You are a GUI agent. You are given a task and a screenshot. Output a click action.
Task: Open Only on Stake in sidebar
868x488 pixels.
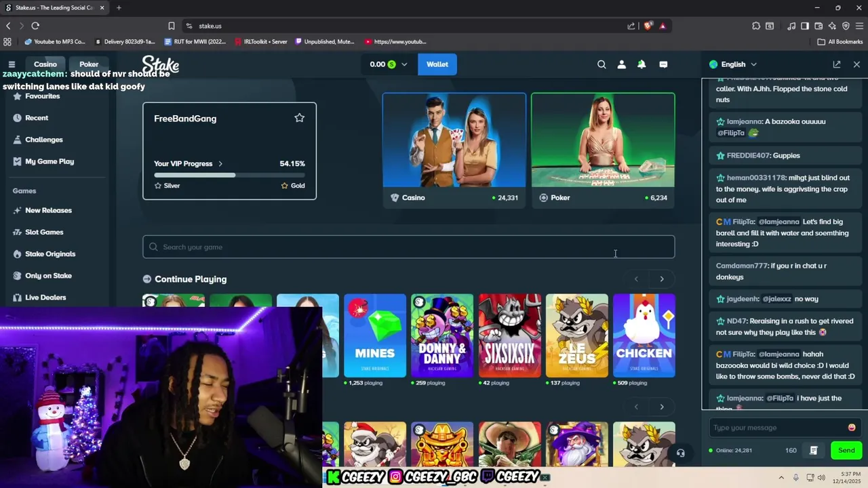coord(48,275)
